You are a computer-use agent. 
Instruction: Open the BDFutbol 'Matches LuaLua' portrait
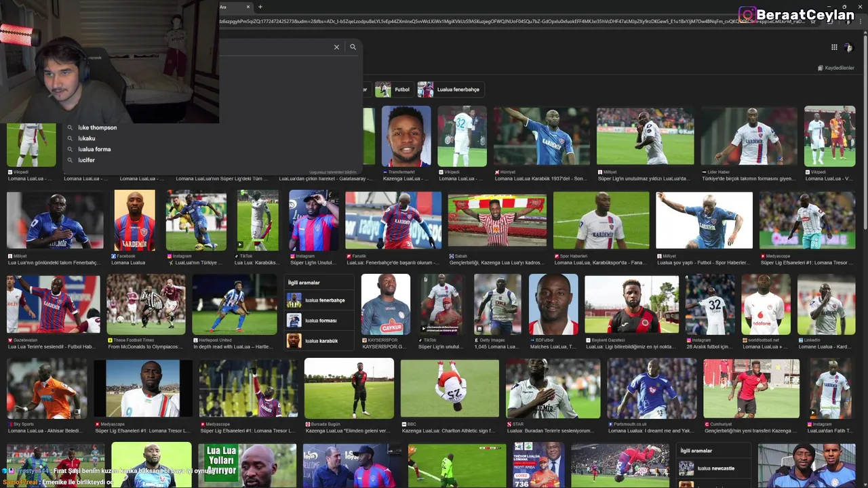click(x=553, y=304)
